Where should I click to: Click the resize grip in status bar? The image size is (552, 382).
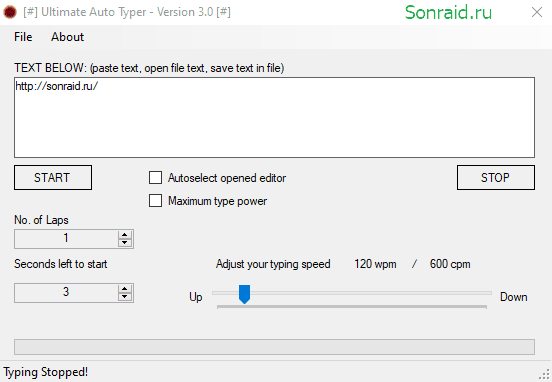pyautogui.click(x=545, y=375)
